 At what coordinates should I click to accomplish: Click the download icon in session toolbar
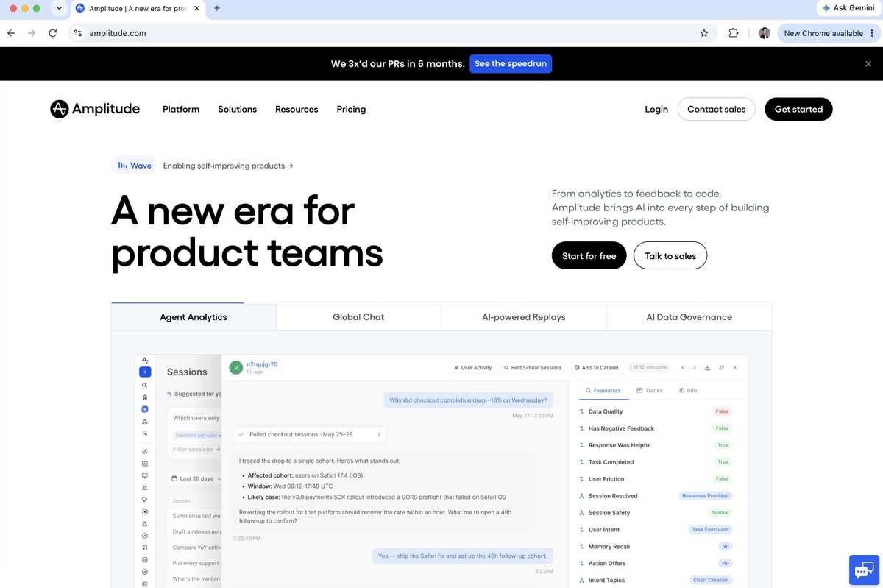[x=707, y=367]
